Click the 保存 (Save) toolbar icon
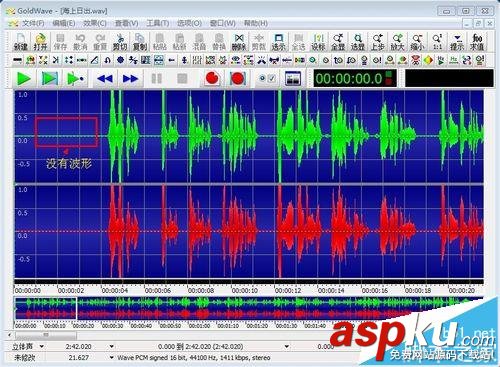500x367 pixels. [60, 42]
